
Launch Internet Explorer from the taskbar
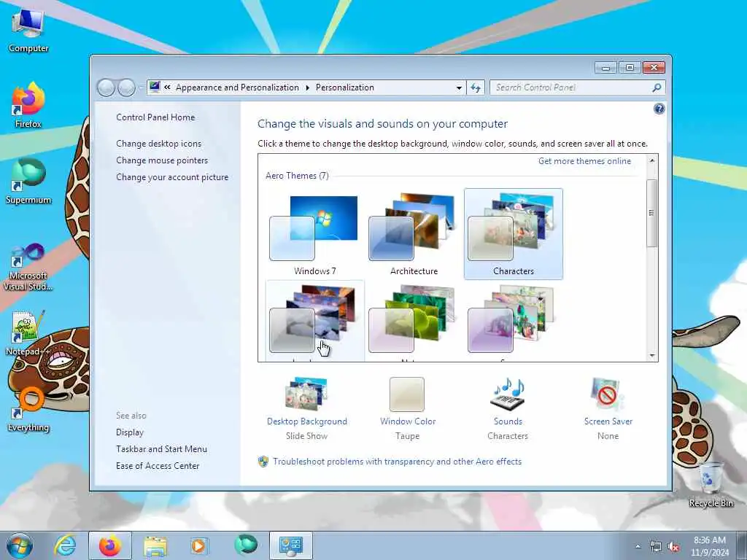(x=65, y=545)
